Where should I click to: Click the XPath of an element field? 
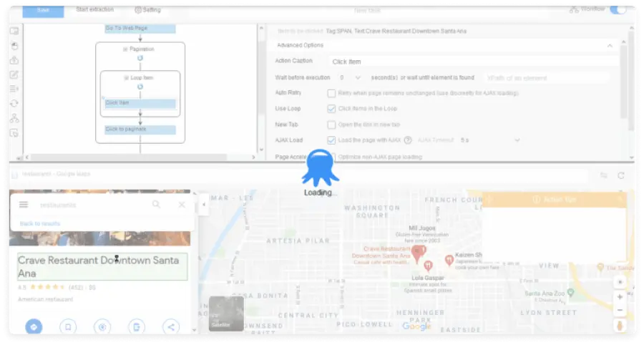click(546, 78)
